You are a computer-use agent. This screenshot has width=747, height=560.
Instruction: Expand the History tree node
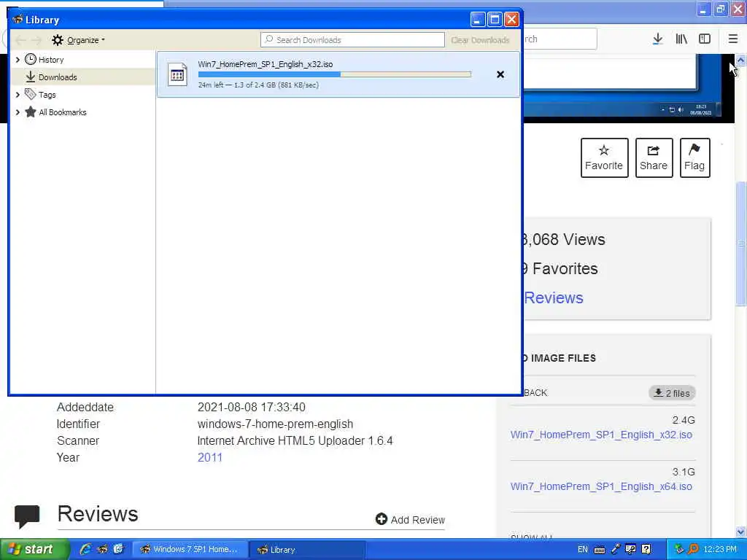[x=18, y=60]
